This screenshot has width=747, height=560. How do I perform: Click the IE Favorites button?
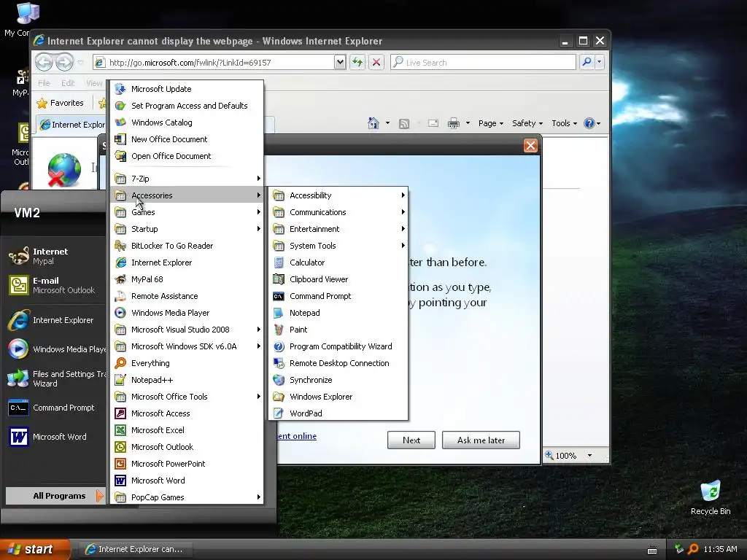(61, 103)
